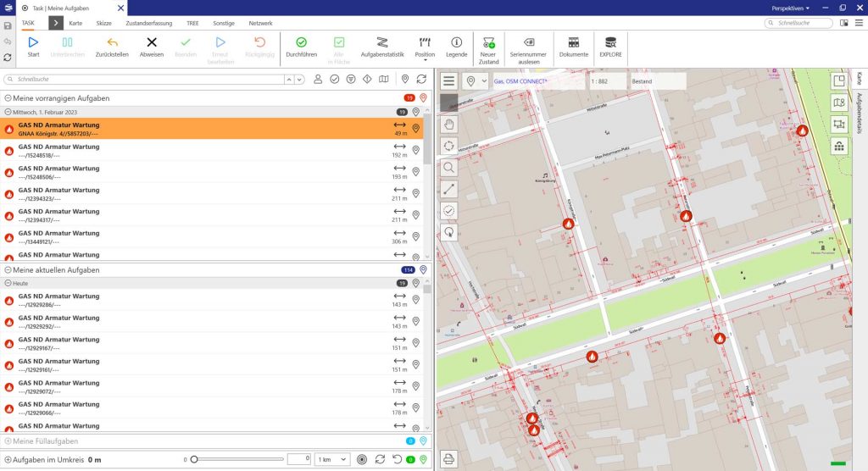Click the Abweisen X icon

point(152,42)
